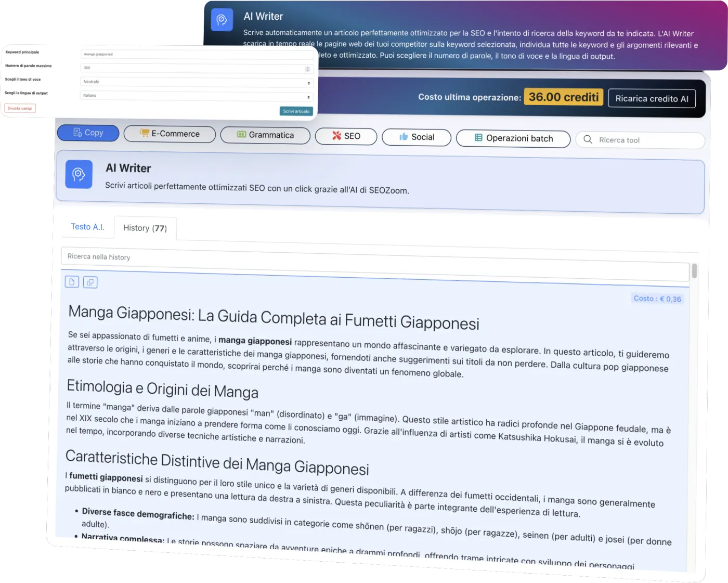The height and width of the screenshot is (583, 728).
Task: Click the Svuota campi button
Action: pos(20,108)
